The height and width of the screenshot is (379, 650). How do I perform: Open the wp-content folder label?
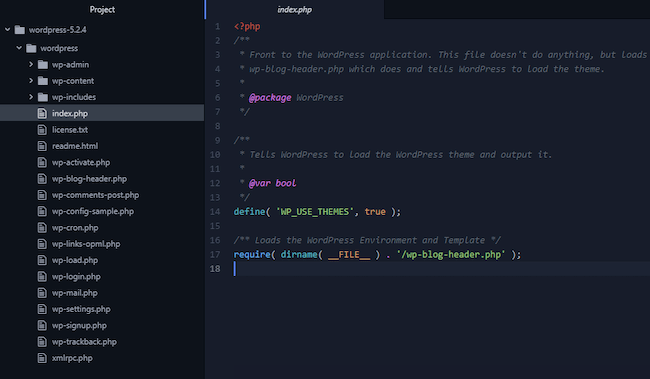(x=73, y=81)
